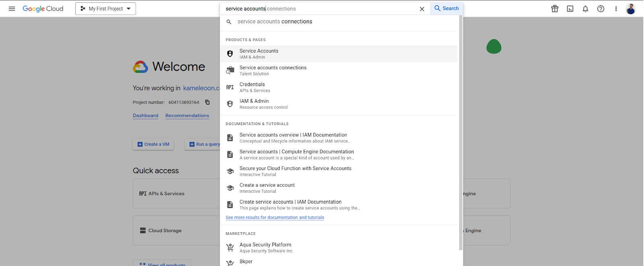Open Service accounts connections Talent Solution result

pyautogui.click(x=272, y=70)
